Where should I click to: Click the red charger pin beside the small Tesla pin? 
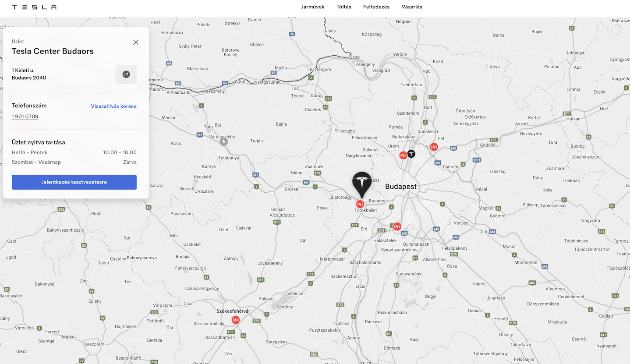pos(403,155)
